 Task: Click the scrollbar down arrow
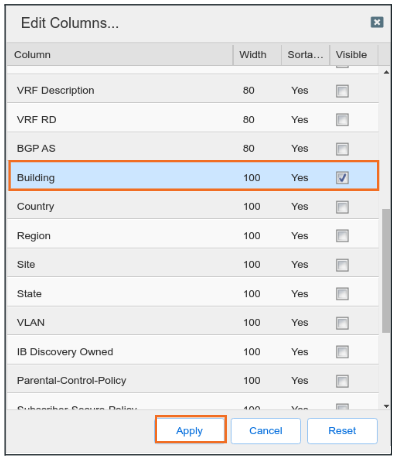386,406
